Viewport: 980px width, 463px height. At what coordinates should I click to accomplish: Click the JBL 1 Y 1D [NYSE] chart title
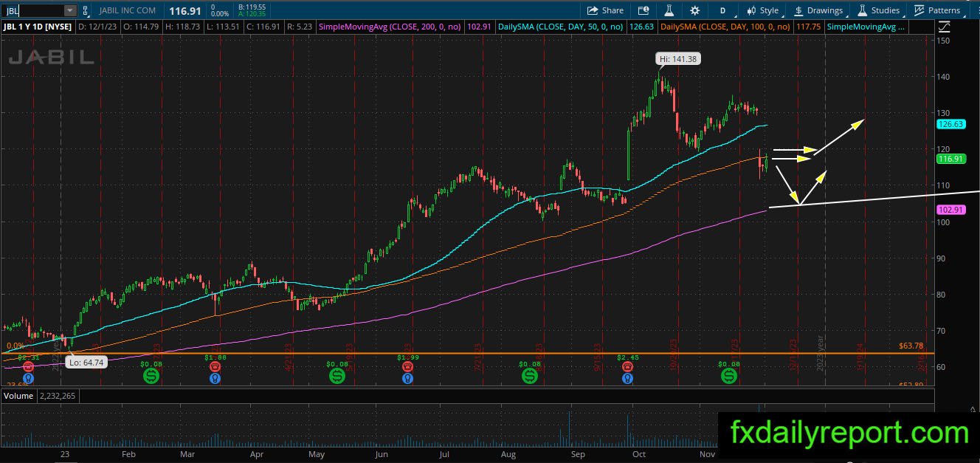point(38,27)
